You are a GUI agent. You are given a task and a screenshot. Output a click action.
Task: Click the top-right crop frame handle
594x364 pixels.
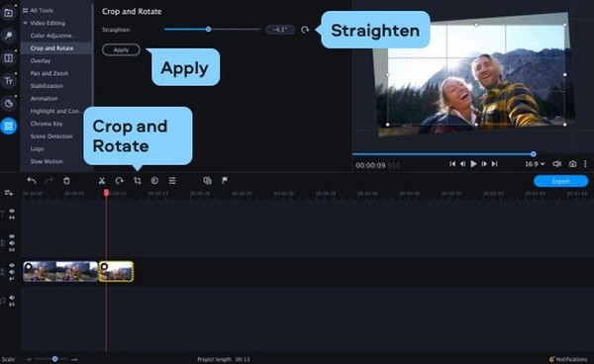(565, 25)
